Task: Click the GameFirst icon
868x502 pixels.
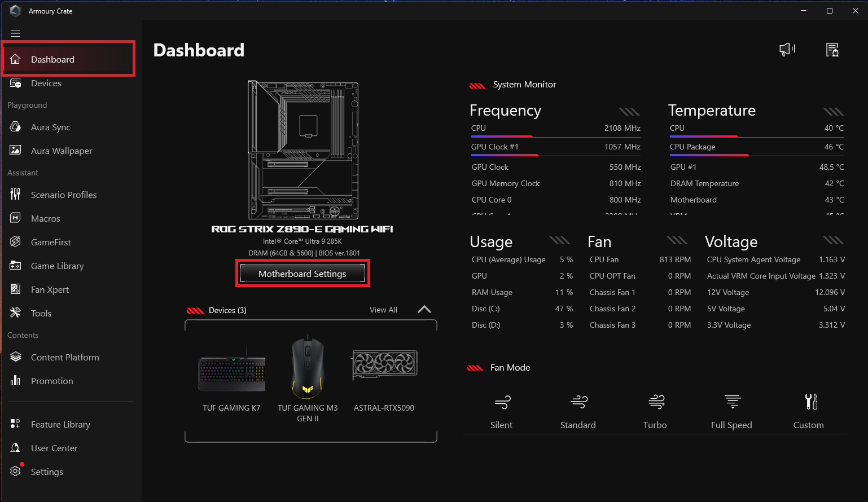Action: [15, 242]
